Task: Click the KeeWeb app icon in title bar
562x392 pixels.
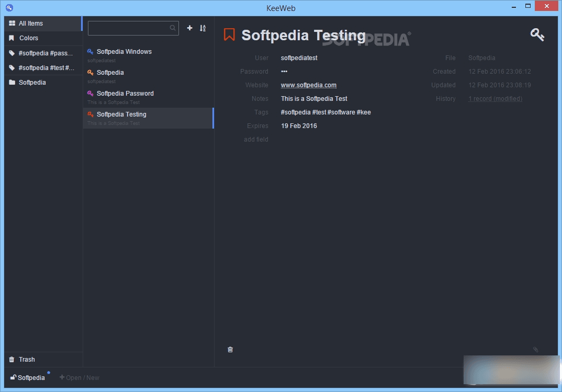Action: (x=9, y=7)
